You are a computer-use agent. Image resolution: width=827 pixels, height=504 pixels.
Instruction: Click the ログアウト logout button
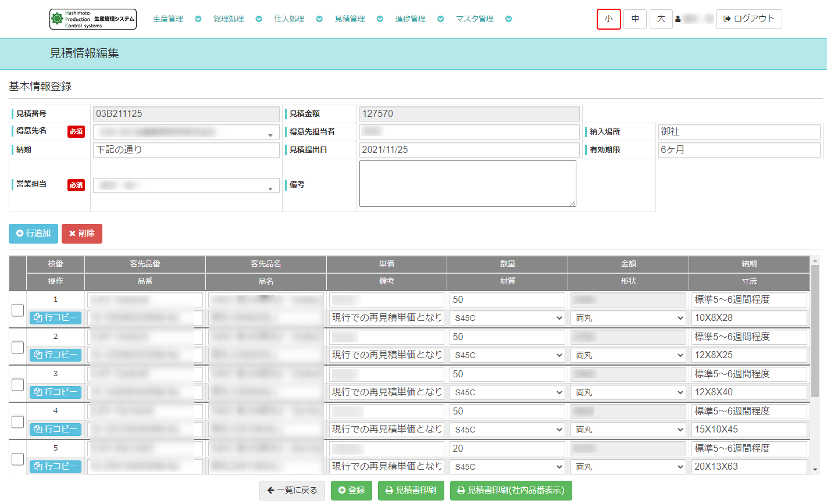[748, 19]
